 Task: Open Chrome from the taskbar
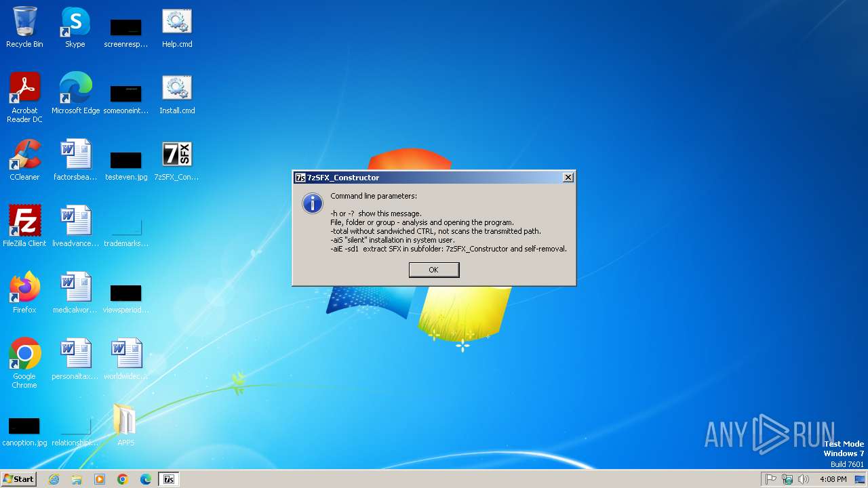[123, 479]
